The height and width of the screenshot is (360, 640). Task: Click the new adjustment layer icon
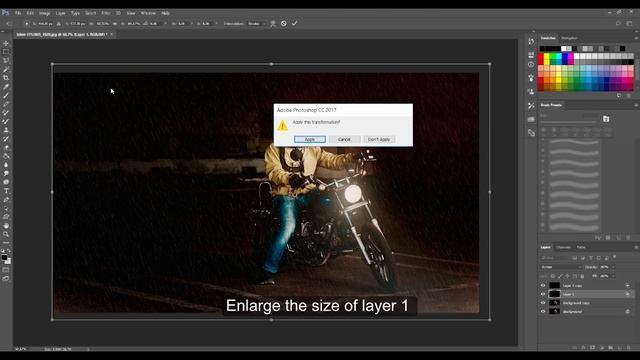coord(602,348)
